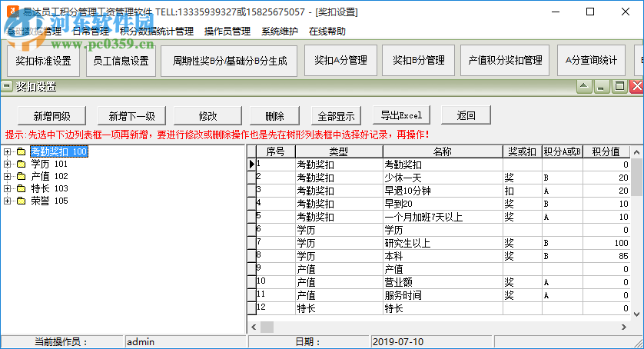Click the 新增同级 button
644x349 pixels.
(x=51, y=116)
